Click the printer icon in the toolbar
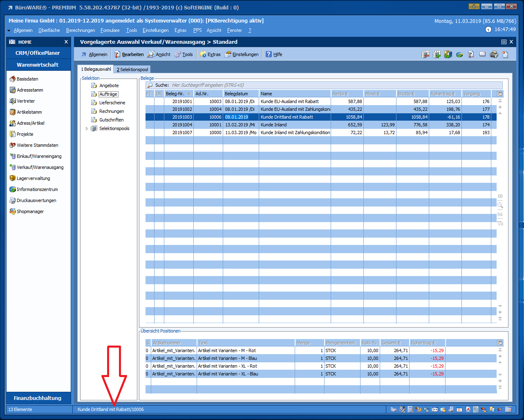Screen dimensions: 524x420 point(494,54)
